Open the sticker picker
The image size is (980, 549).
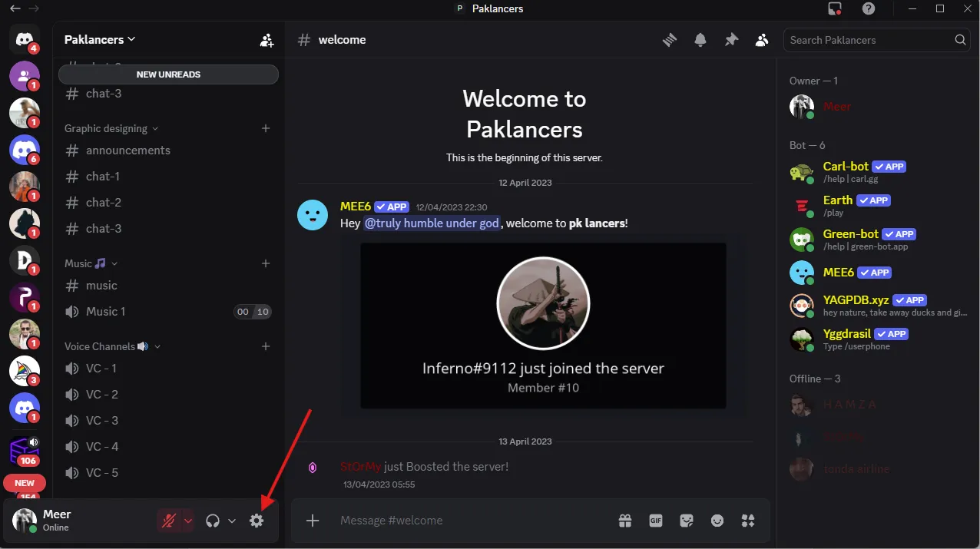687,521
